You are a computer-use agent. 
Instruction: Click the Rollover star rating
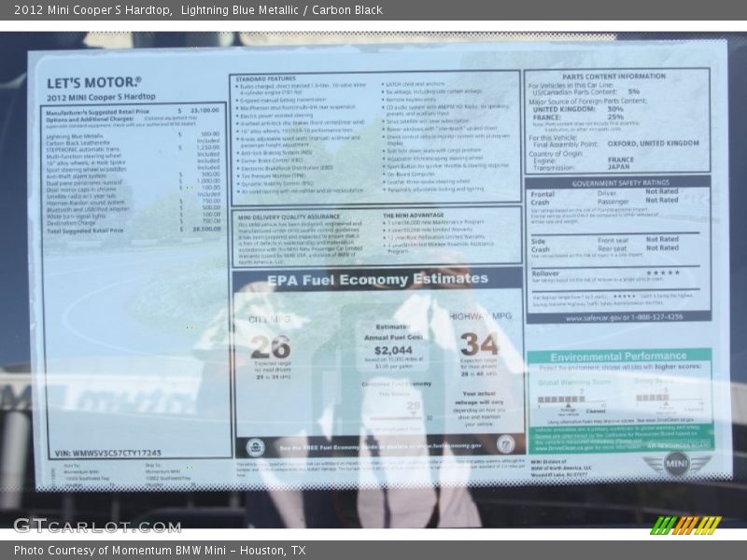pos(663,273)
